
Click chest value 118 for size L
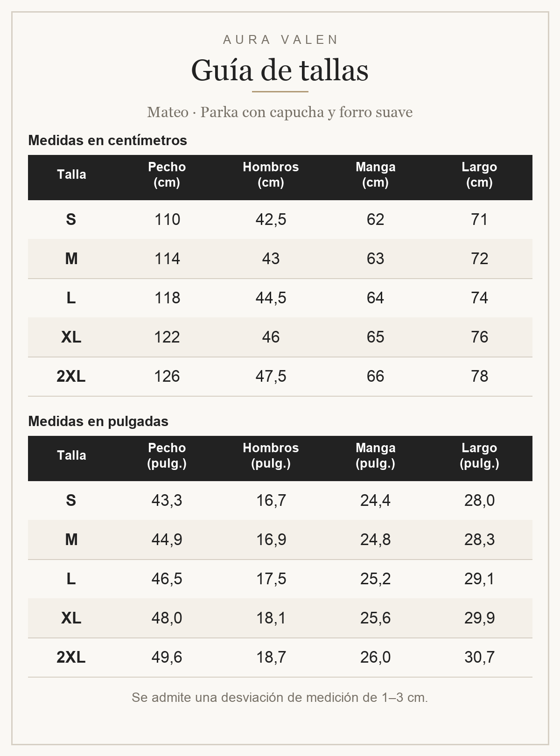[x=167, y=298]
